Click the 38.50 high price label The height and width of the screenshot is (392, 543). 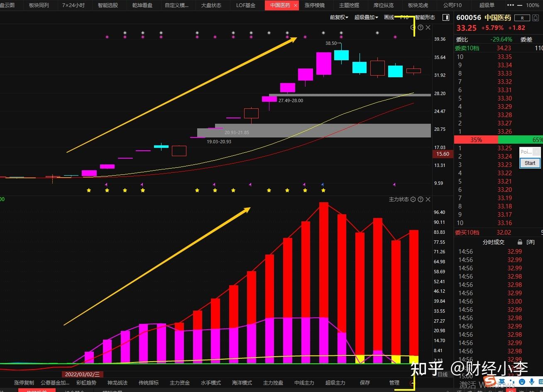click(331, 43)
